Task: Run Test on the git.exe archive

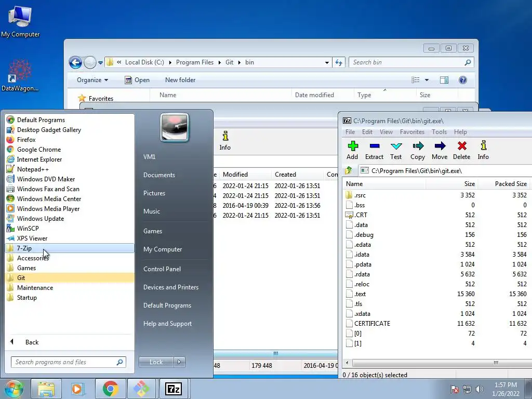Action: [395, 150]
